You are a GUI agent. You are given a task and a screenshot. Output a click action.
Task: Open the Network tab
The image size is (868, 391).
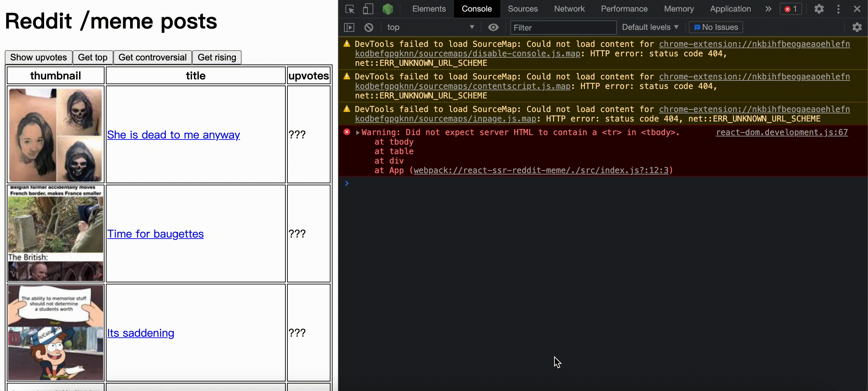[x=569, y=9]
